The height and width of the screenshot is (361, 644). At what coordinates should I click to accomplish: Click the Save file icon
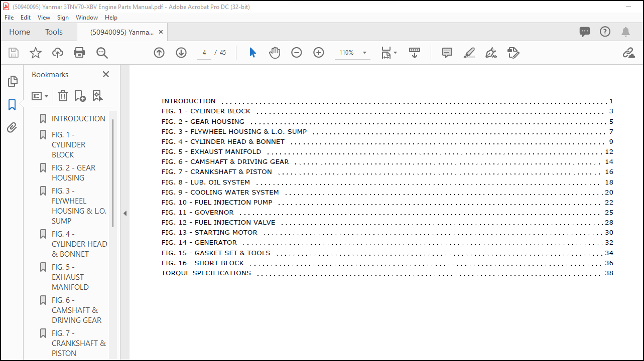14,53
